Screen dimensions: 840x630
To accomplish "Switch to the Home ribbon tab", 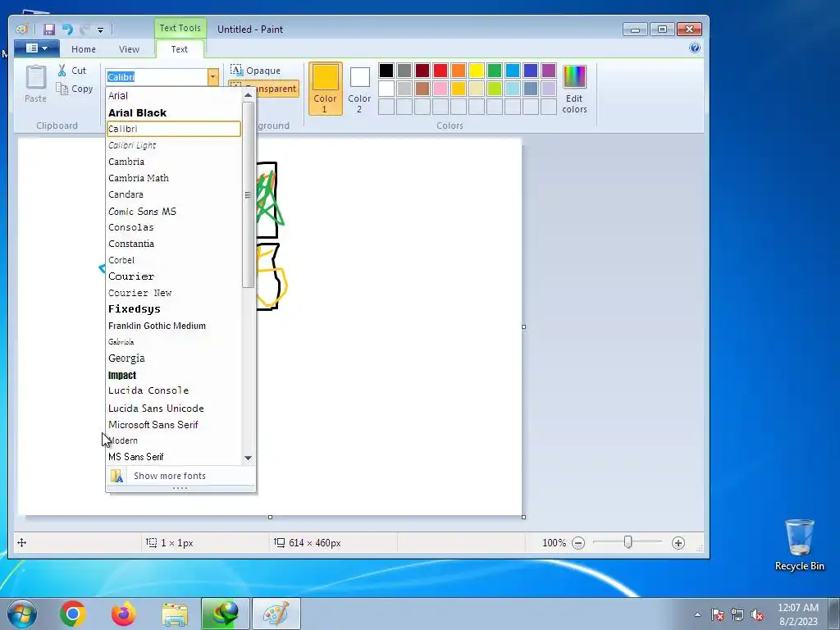I will [84, 49].
